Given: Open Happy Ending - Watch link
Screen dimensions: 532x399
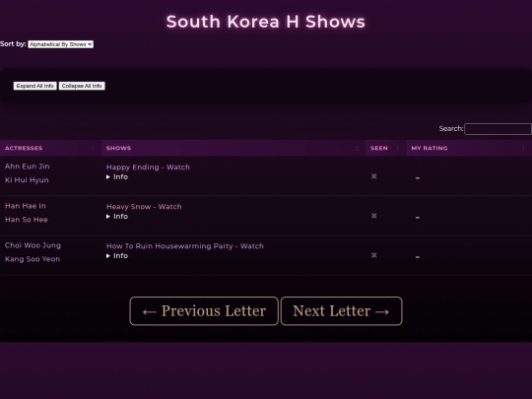Looking at the screenshot, I should click(148, 166).
